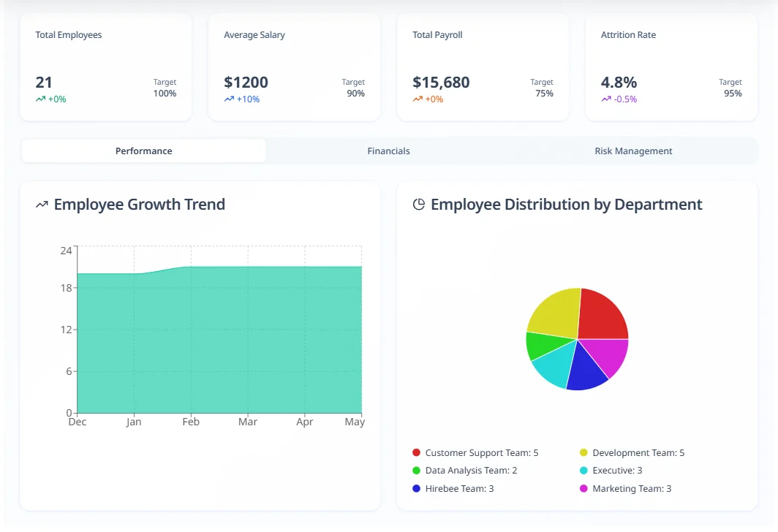Click the $15,680 total payroll value
Image resolution: width=778 pixels, height=532 pixels.
[x=441, y=83]
